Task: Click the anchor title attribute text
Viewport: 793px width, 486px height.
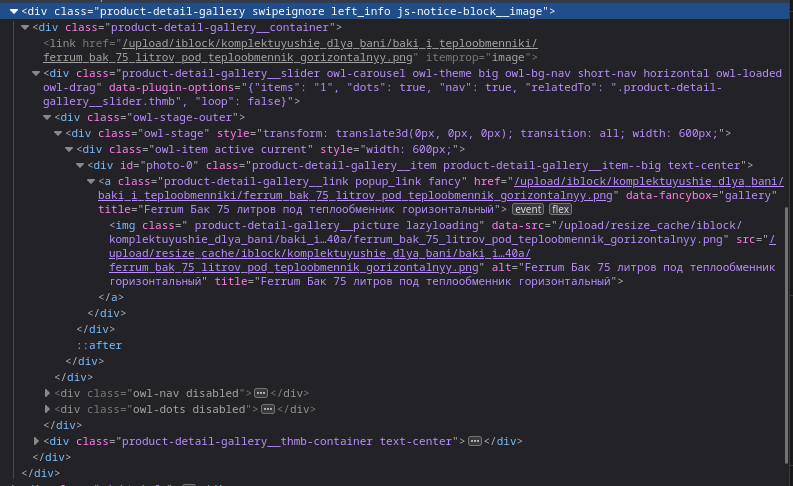Action: 302,209
